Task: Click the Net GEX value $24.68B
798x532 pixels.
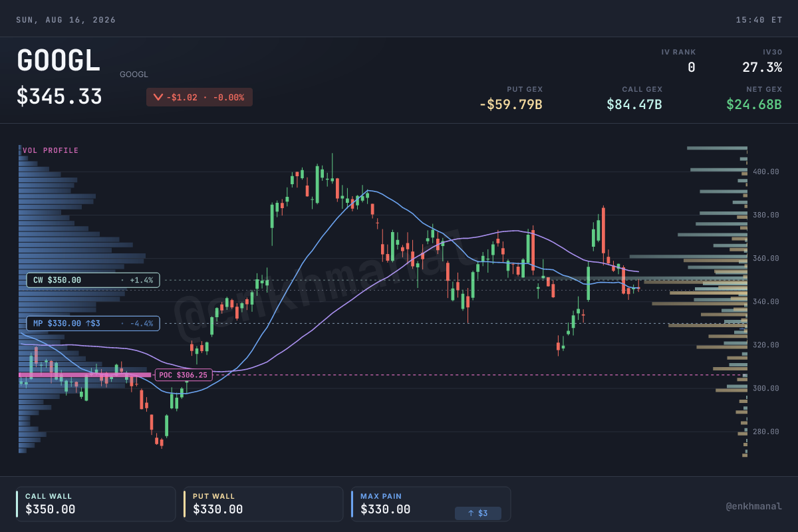Action: click(x=754, y=104)
